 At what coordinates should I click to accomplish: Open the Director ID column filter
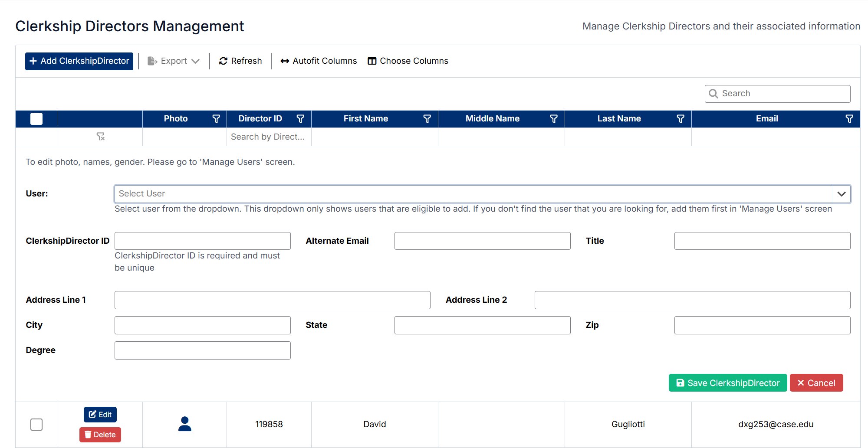(300, 119)
